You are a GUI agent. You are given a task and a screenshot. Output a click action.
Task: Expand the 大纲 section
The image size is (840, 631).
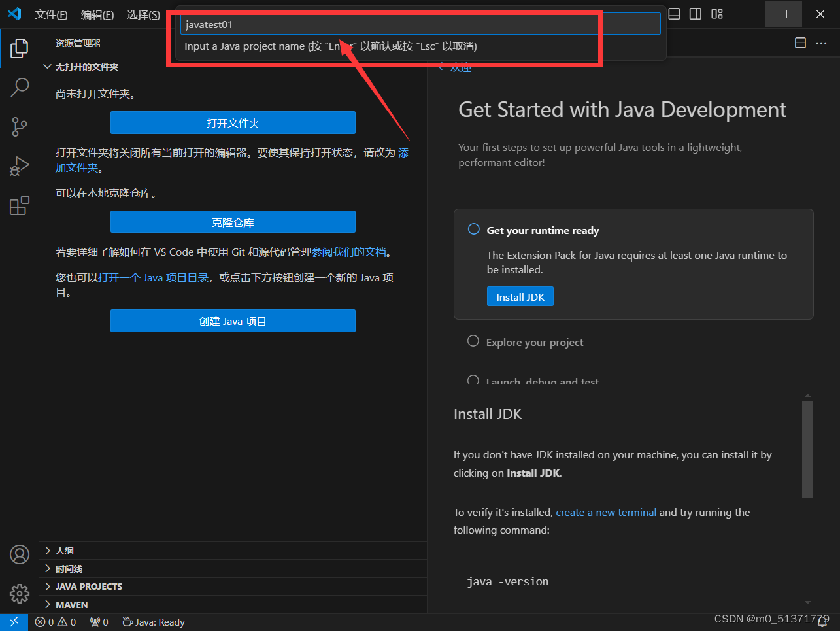[x=233, y=551]
